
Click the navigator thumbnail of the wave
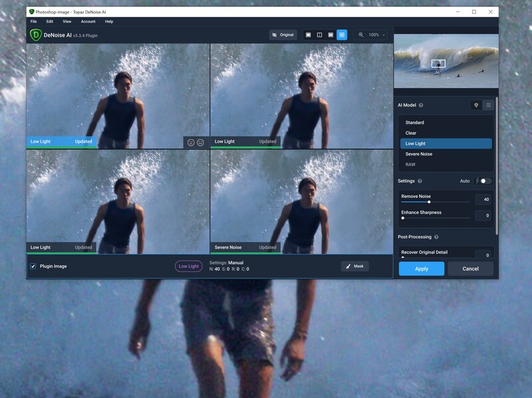[x=446, y=61]
